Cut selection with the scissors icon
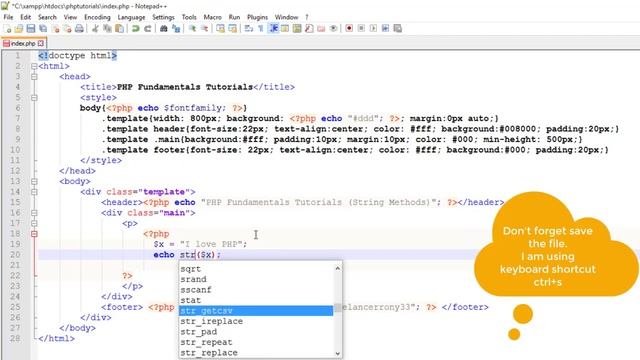This screenshot has height=360, width=640. point(95,29)
